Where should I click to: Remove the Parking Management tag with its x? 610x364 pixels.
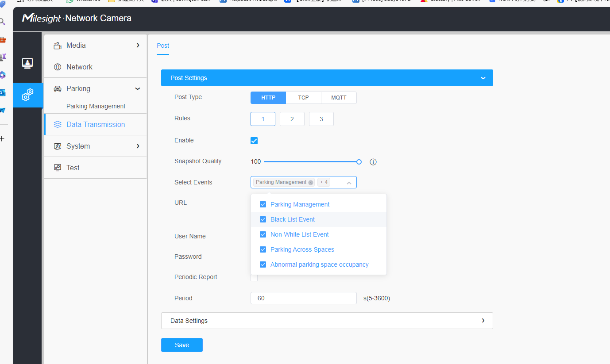pyautogui.click(x=311, y=182)
